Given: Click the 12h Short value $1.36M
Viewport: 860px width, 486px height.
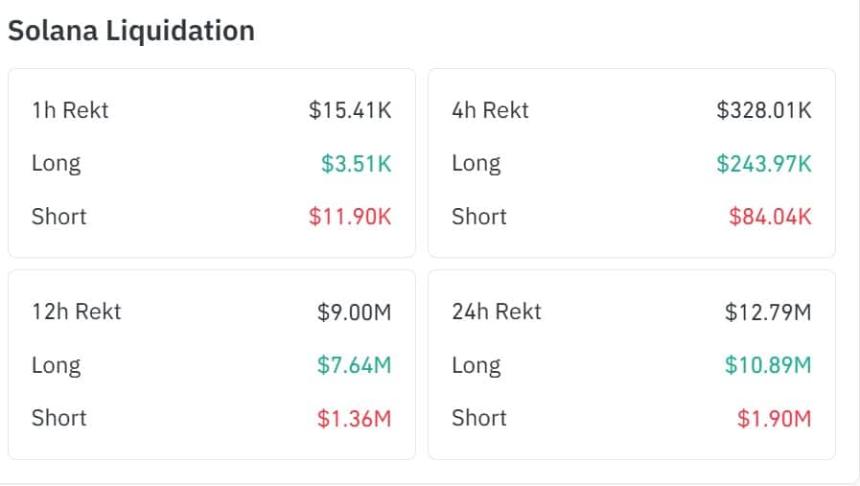Looking at the screenshot, I should [354, 419].
